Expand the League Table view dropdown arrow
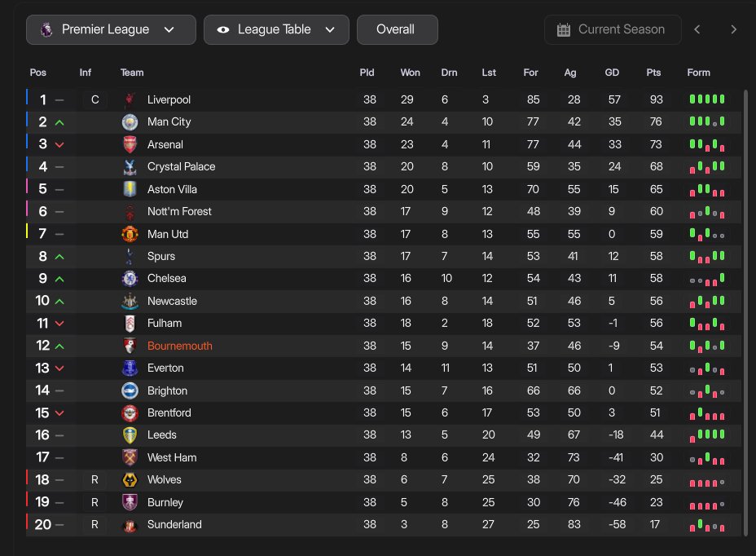Screen dimensions: 756x556 pos(330,30)
